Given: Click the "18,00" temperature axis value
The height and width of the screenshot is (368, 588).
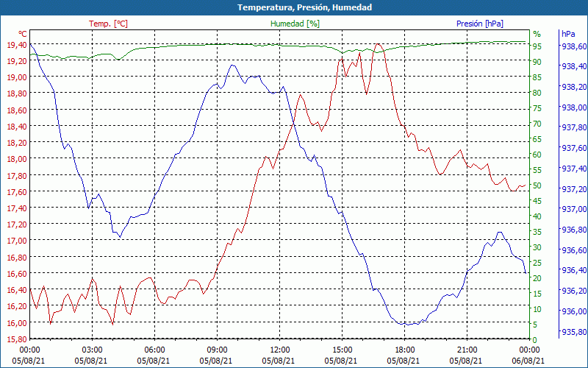Looking at the screenshot, I should (16, 159).
